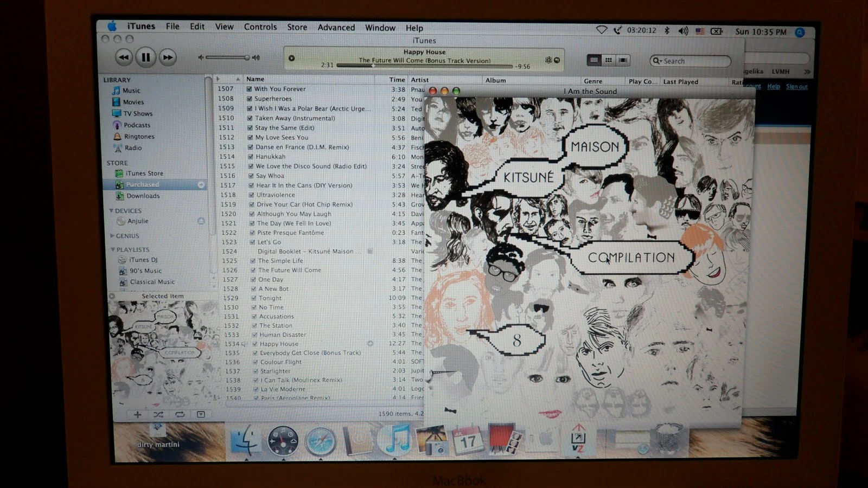Click the Sign out link
The height and width of the screenshot is (488, 868).
point(796,87)
